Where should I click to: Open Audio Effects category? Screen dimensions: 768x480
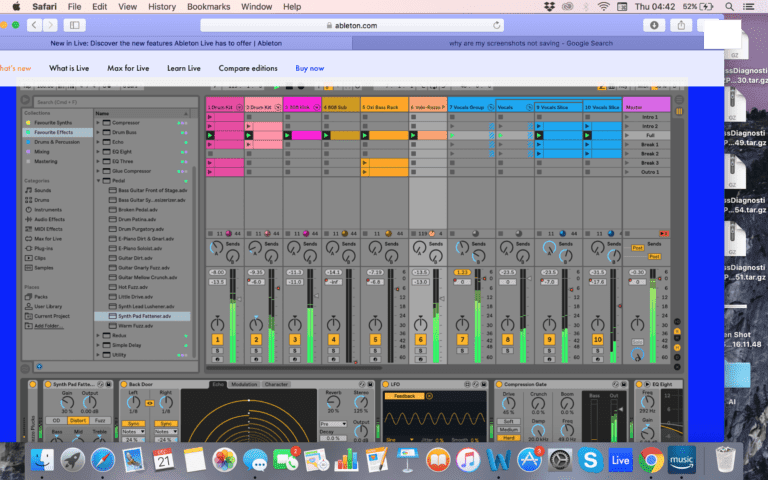click(49, 219)
